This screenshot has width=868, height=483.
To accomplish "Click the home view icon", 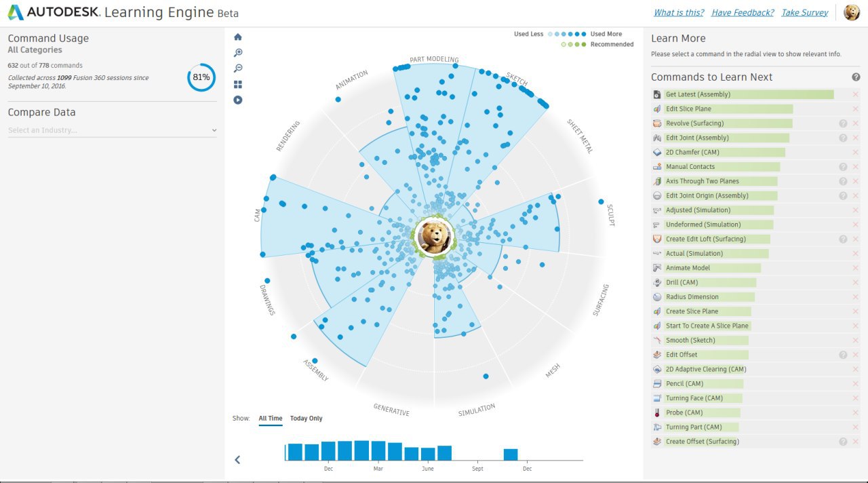I will point(238,37).
